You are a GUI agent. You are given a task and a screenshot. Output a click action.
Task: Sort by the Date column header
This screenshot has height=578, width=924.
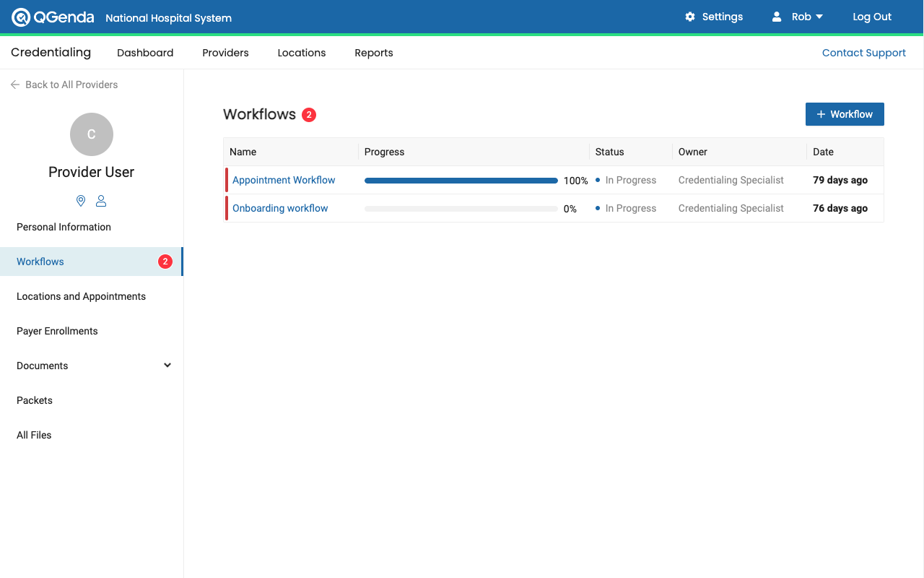point(823,152)
